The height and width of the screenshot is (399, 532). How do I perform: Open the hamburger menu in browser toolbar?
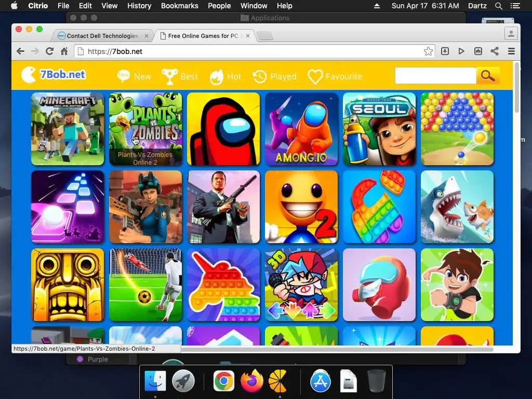click(511, 51)
